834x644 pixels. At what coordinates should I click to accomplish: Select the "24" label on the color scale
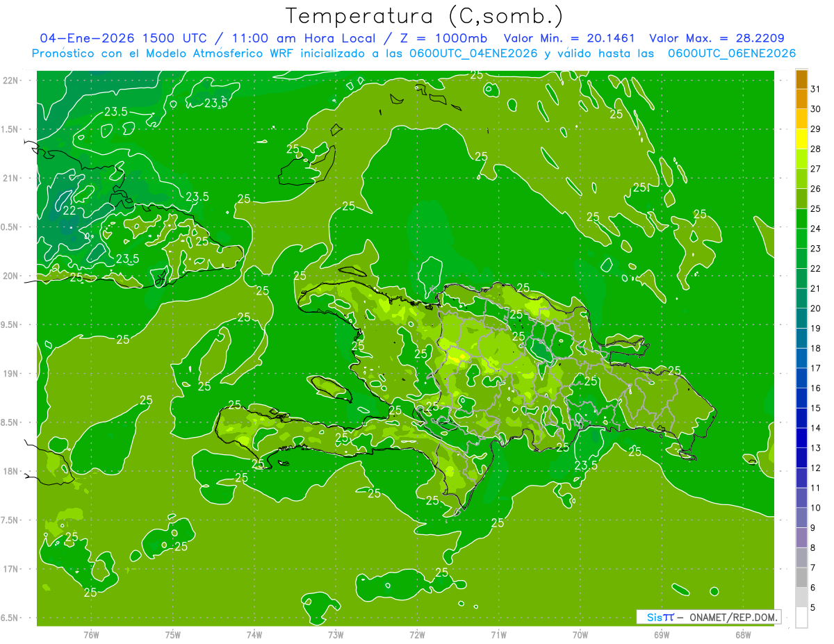(x=815, y=229)
